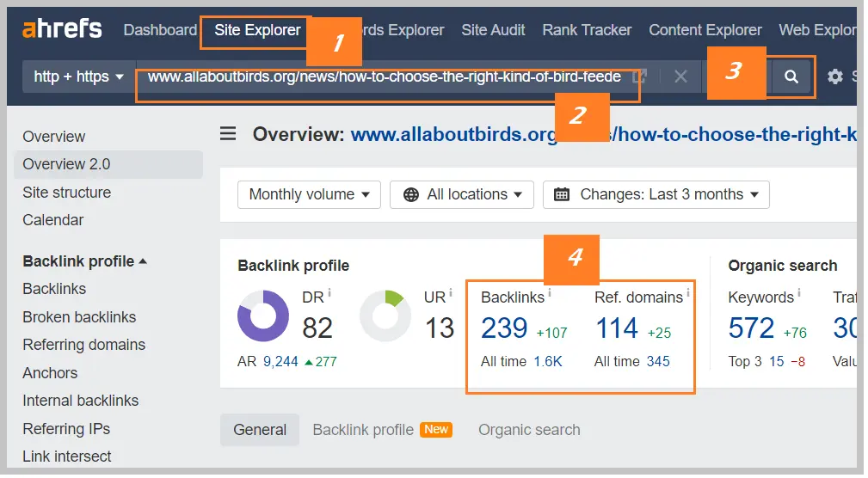Click the keywords change +76
Image resolution: width=868 pixels, height=478 pixels.
(795, 333)
